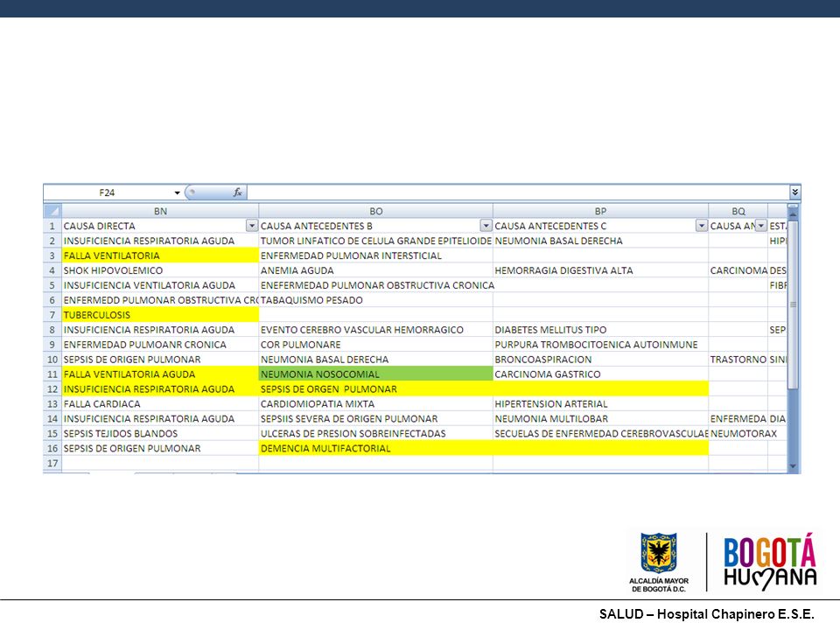Select cell INSUFICIENCIA VENTILATORIA AGUDA
This screenshot has height=630, width=840.
coord(160,285)
